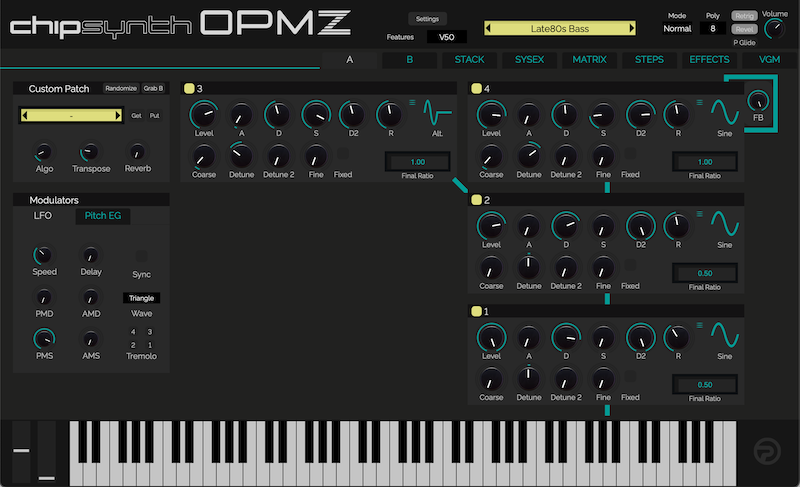Open the SYSEX tab

[529, 60]
